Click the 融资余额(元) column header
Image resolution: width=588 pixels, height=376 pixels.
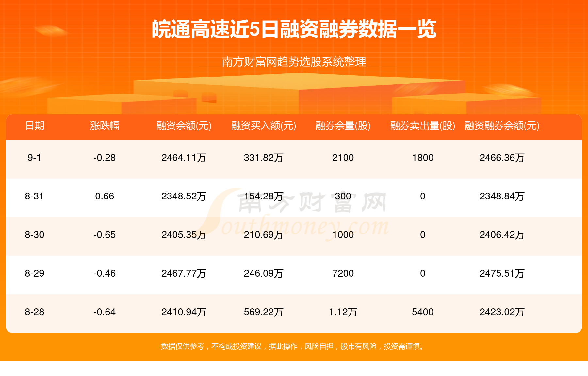tap(184, 126)
